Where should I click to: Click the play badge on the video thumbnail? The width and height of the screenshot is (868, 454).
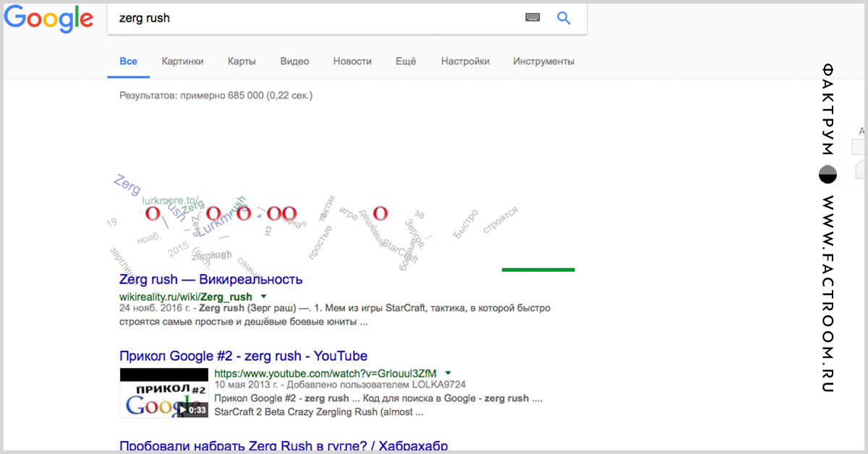192,410
